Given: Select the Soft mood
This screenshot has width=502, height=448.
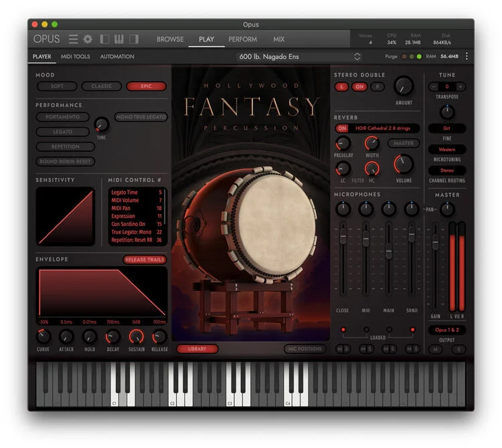Looking at the screenshot, I should (57, 86).
